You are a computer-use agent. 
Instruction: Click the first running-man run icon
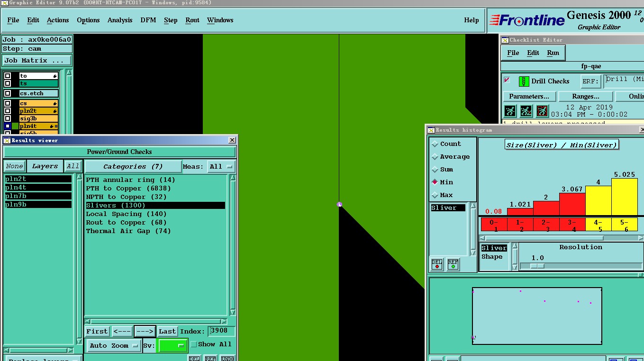coord(510,111)
